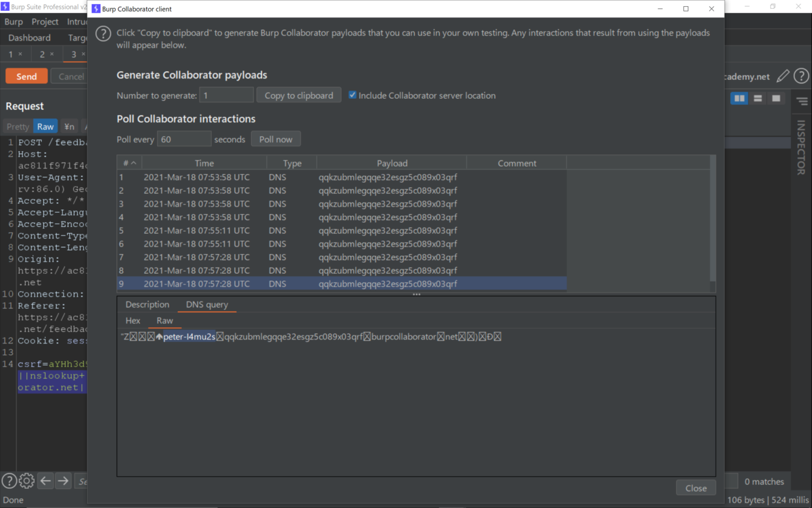Click the Request heading in Repeater

tap(24, 106)
